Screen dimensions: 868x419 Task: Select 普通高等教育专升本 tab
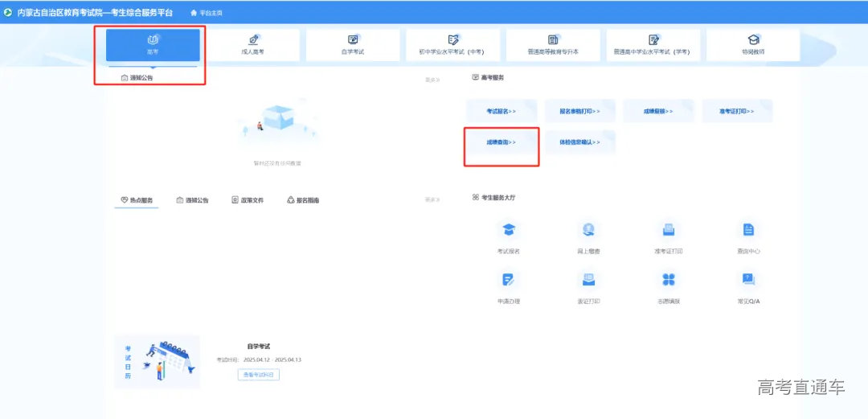click(553, 45)
